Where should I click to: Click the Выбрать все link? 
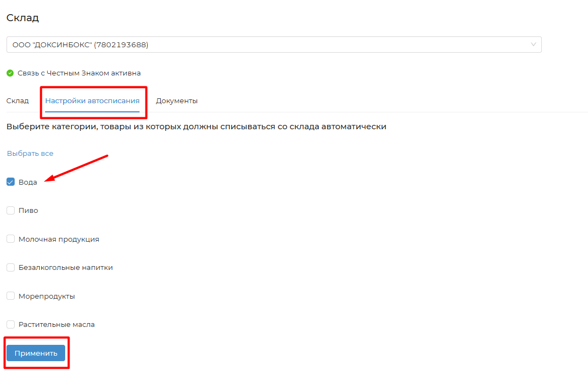30,154
